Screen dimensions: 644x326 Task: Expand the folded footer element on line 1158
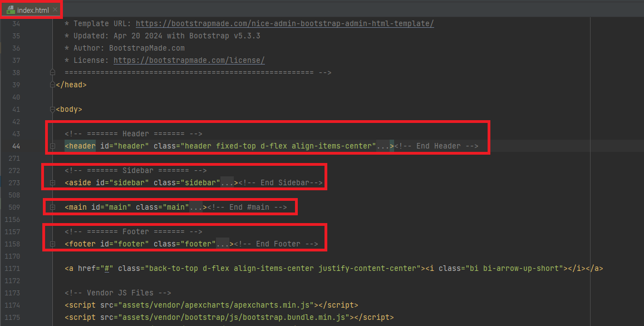click(52, 244)
